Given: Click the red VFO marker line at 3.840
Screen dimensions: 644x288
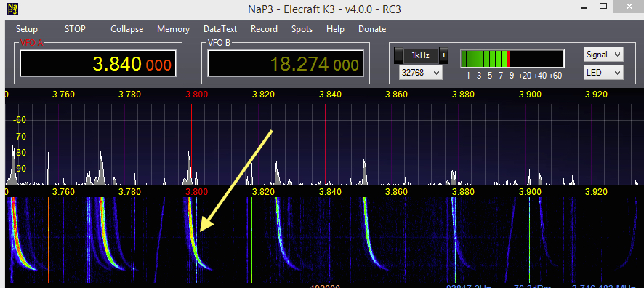Looking at the screenshot, I should [326, 144].
